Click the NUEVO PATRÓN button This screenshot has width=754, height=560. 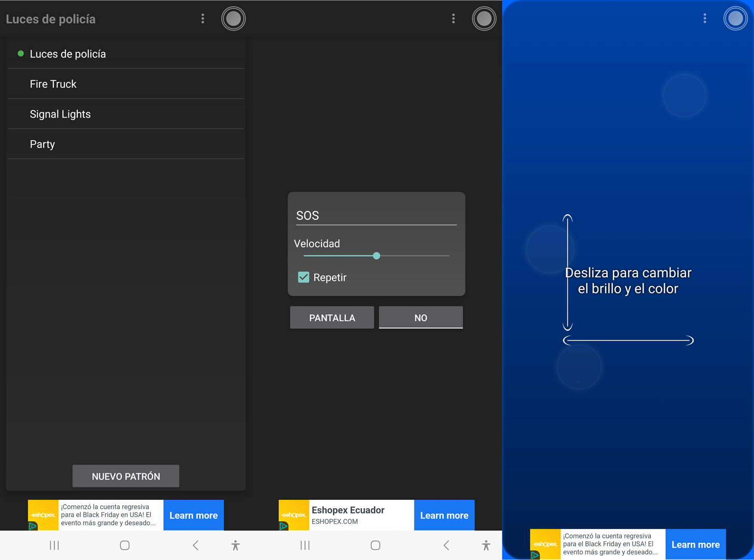point(126,476)
